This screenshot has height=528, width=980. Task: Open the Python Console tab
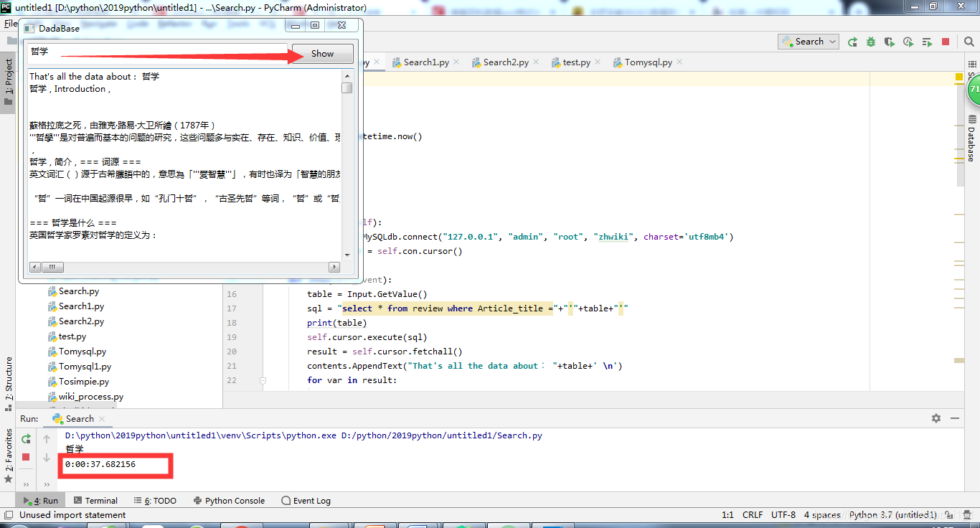[x=229, y=501]
